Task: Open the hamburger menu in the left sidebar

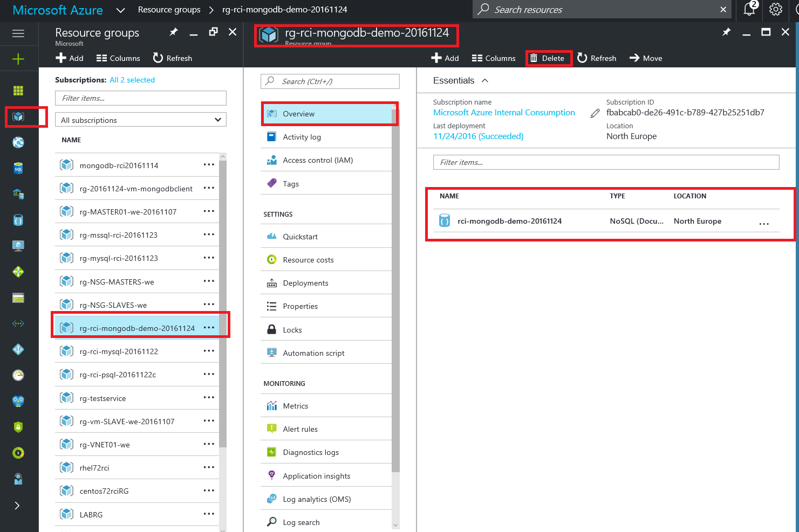Action: [18, 33]
